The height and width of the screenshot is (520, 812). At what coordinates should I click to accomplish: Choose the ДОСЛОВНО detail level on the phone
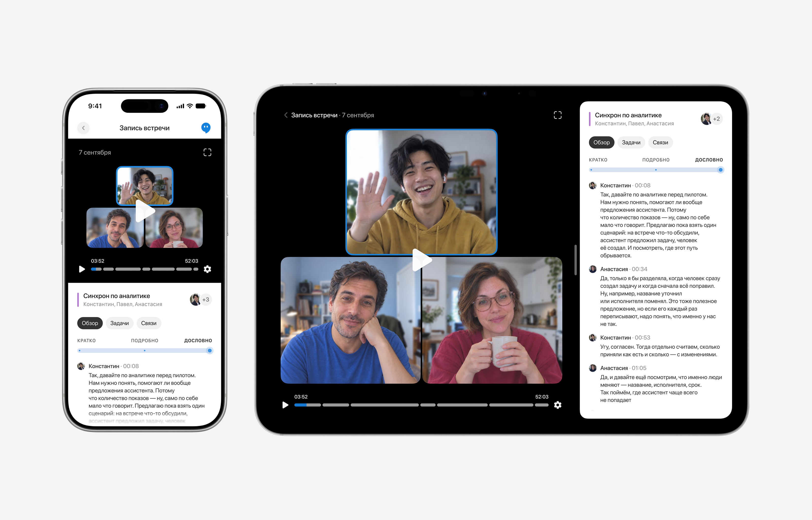click(198, 340)
